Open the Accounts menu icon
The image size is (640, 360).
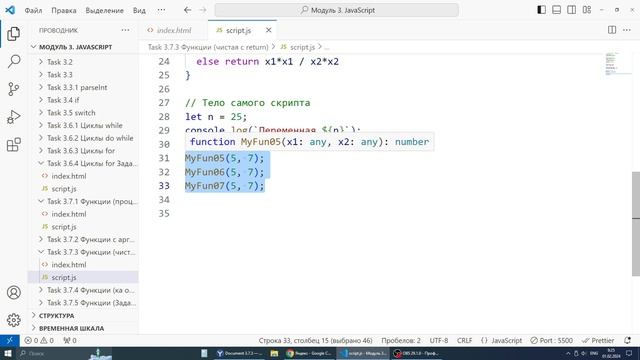[13, 292]
